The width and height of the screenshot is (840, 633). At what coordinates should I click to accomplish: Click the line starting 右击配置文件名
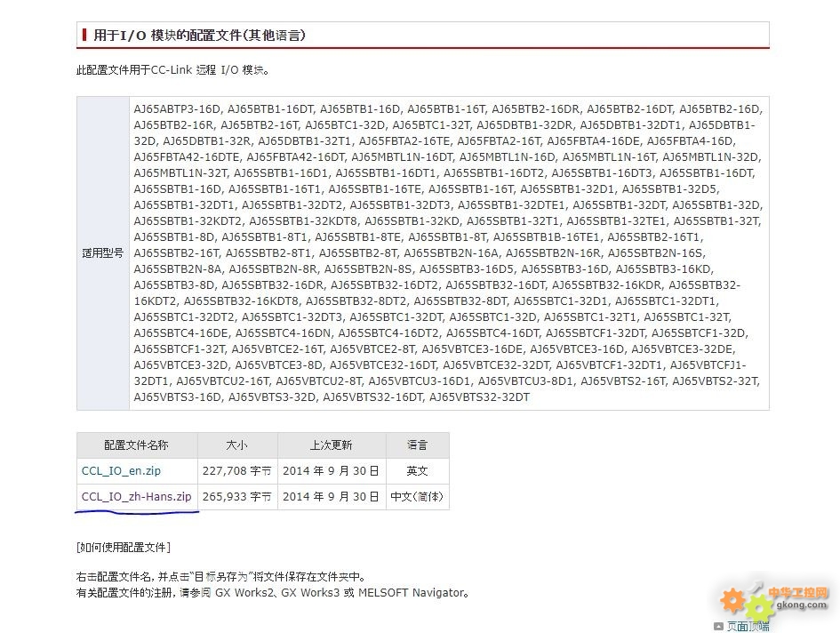[x=222, y=577]
